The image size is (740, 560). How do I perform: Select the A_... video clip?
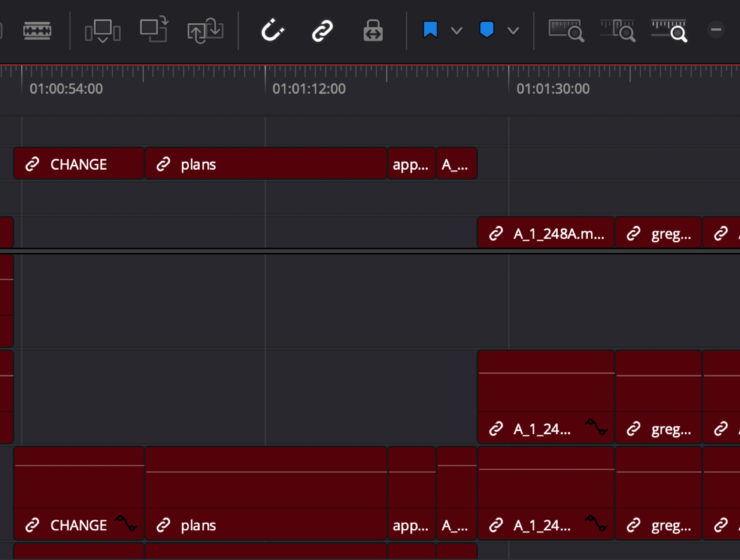[457, 164]
